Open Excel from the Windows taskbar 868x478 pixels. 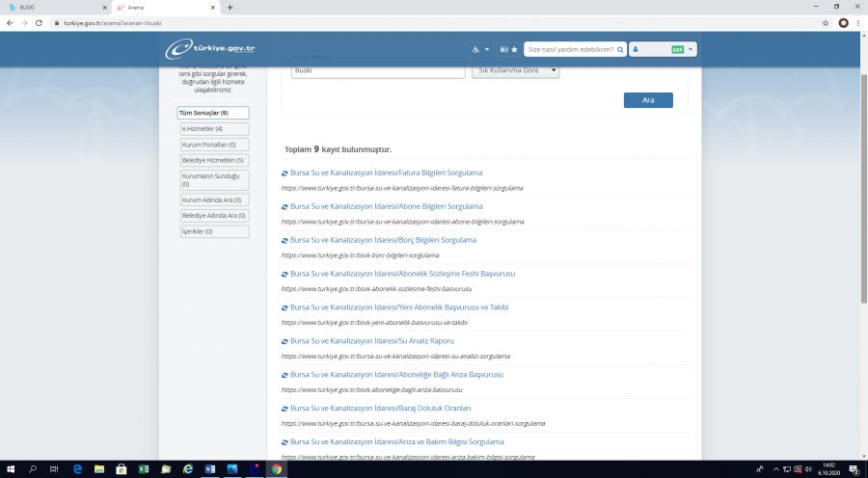click(144, 469)
